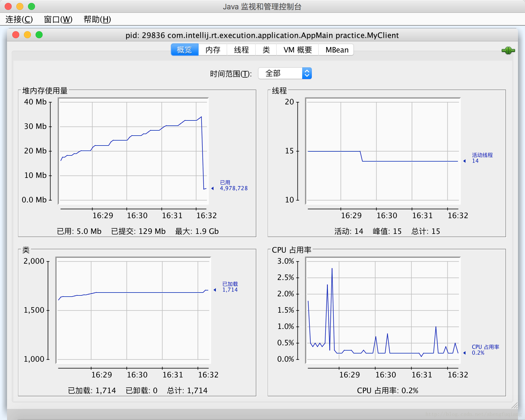
Task: Open the 帮助(H) menu
Action: [97, 19]
